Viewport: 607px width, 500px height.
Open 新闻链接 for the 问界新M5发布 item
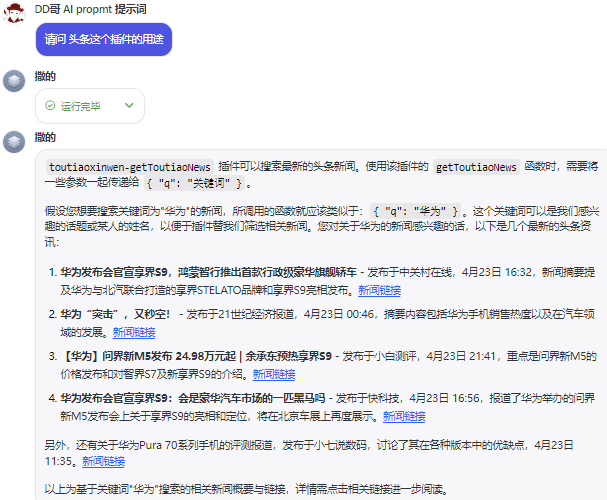click(x=273, y=374)
